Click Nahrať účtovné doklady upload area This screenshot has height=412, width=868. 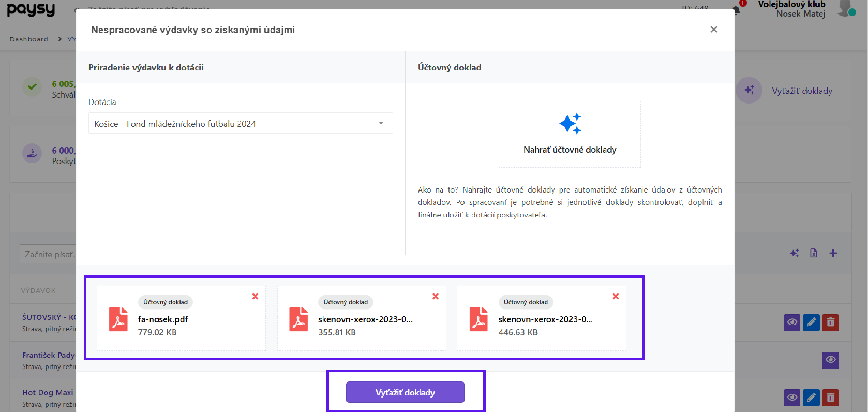pos(570,135)
